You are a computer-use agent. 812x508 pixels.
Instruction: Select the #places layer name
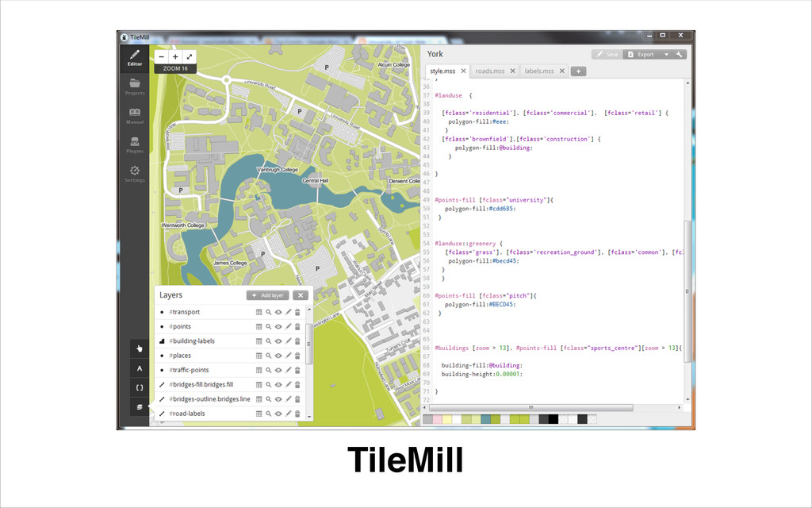[182, 356]
